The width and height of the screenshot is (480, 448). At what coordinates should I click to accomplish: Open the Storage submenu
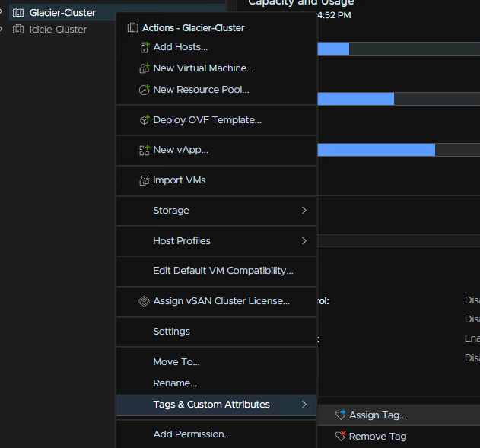click(217, 211)
